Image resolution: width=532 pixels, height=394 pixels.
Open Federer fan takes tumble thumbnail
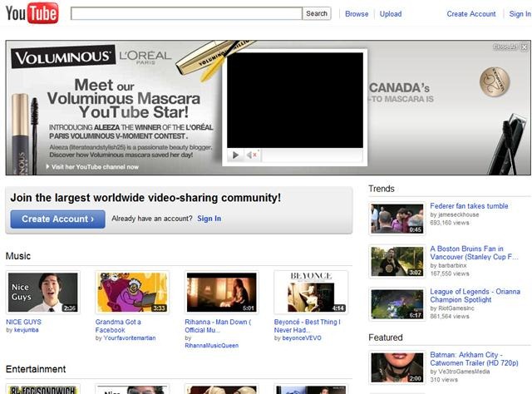point(397,219)
